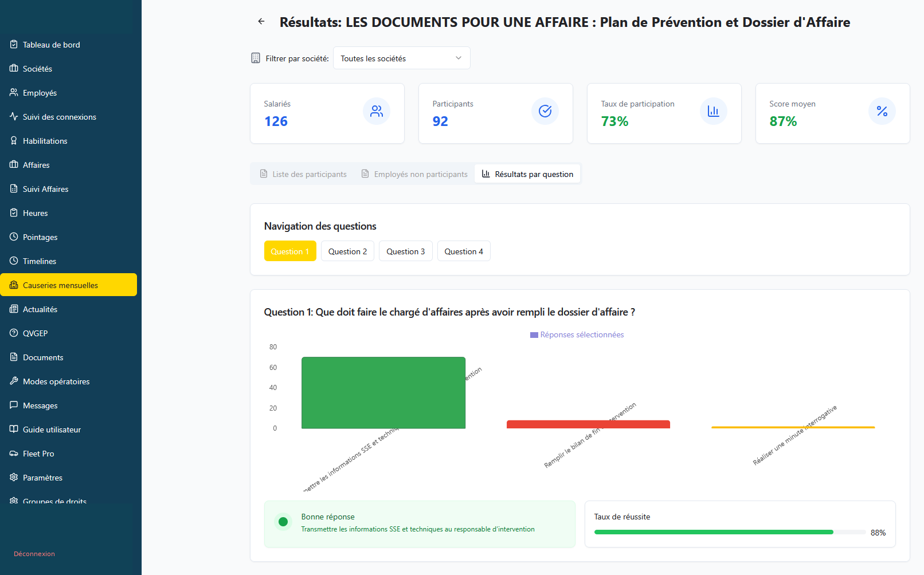Go to Question 2
The image size is (924, 575).
(x=347, y=251)
